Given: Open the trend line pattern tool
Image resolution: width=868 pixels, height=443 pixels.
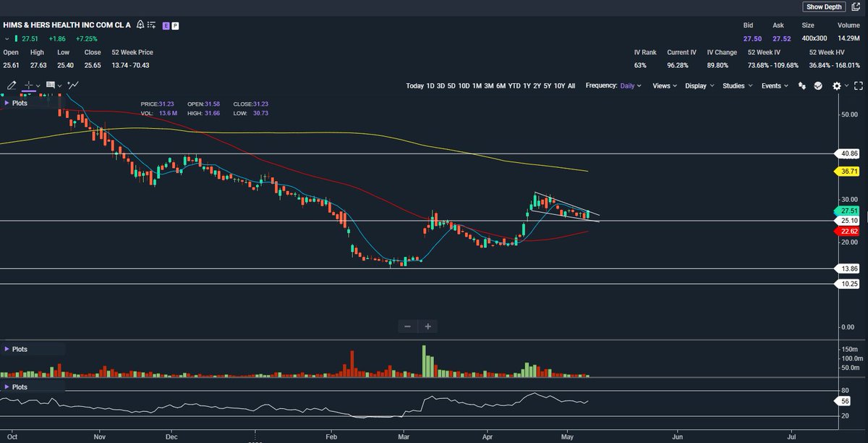Looking at the screenshot, I should click(72, 85).
